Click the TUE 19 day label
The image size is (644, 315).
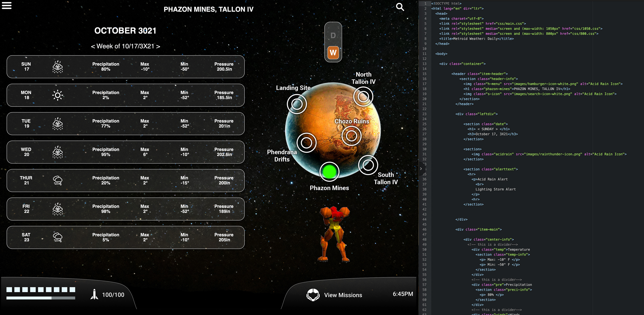click(x=26, y=123)
